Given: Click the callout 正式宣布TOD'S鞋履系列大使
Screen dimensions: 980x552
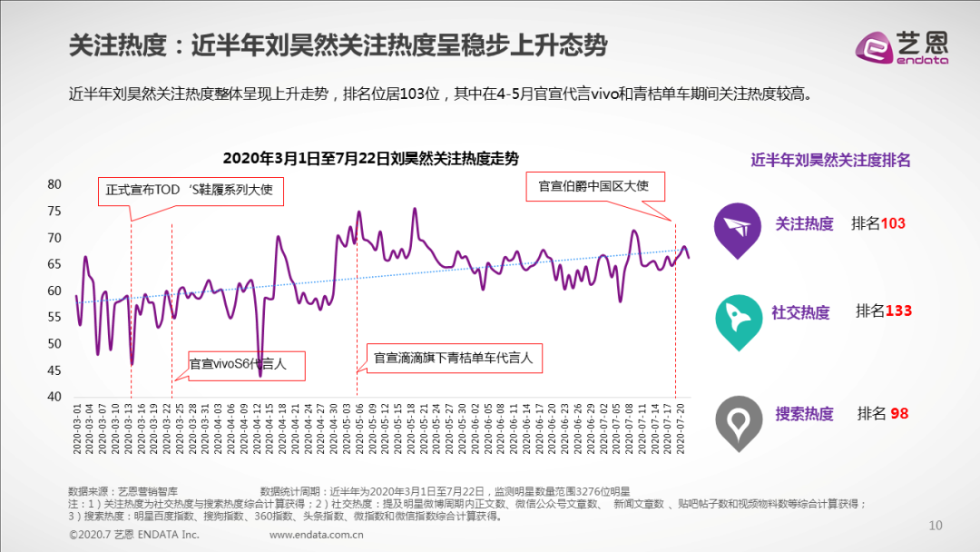Looking at the screenshot, I should point(191,191).
